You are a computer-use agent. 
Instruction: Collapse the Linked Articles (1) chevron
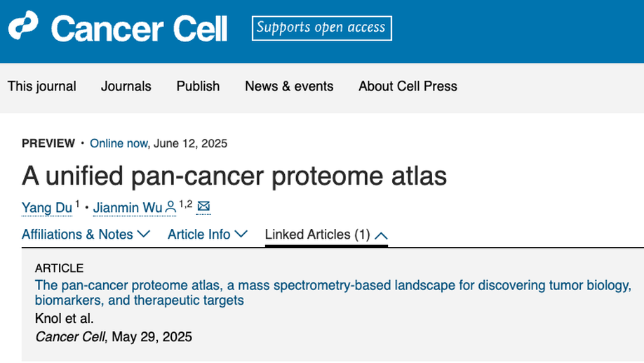click(381, 235)
